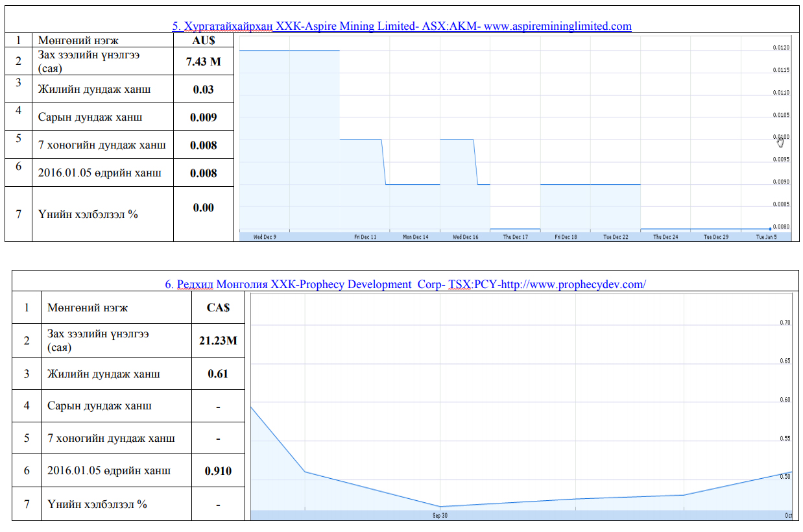The image size is (803, 532).
Task: Click the 7.43 M market value cell
Action: (203, 62)
